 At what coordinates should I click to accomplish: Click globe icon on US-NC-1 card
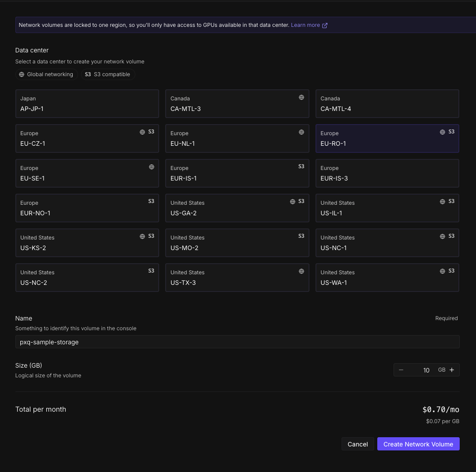443,236
